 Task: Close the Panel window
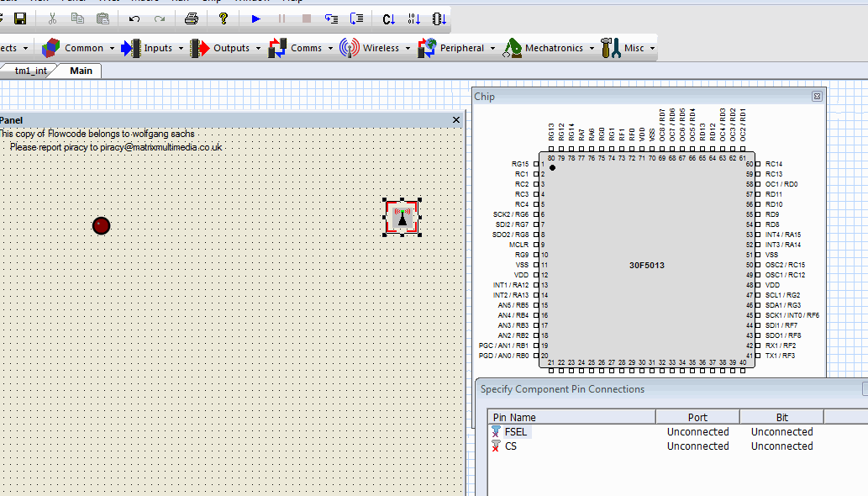(x=456, y=119)
